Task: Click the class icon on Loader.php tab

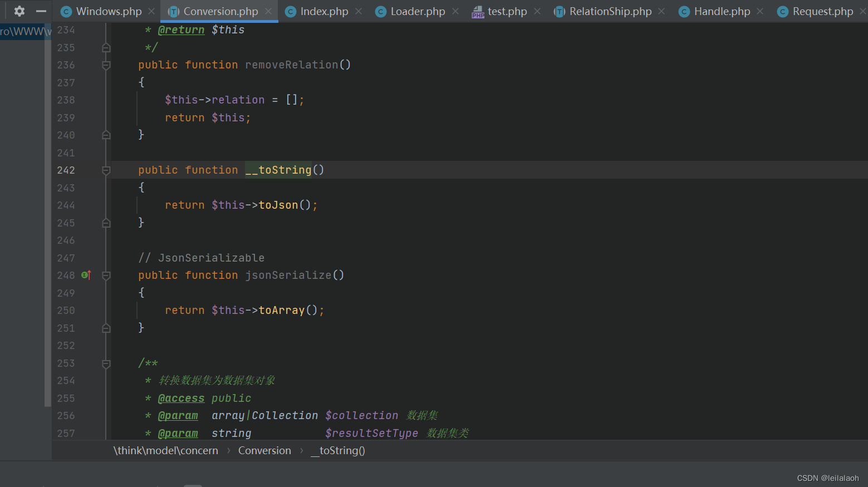Action: coord(381,11)
